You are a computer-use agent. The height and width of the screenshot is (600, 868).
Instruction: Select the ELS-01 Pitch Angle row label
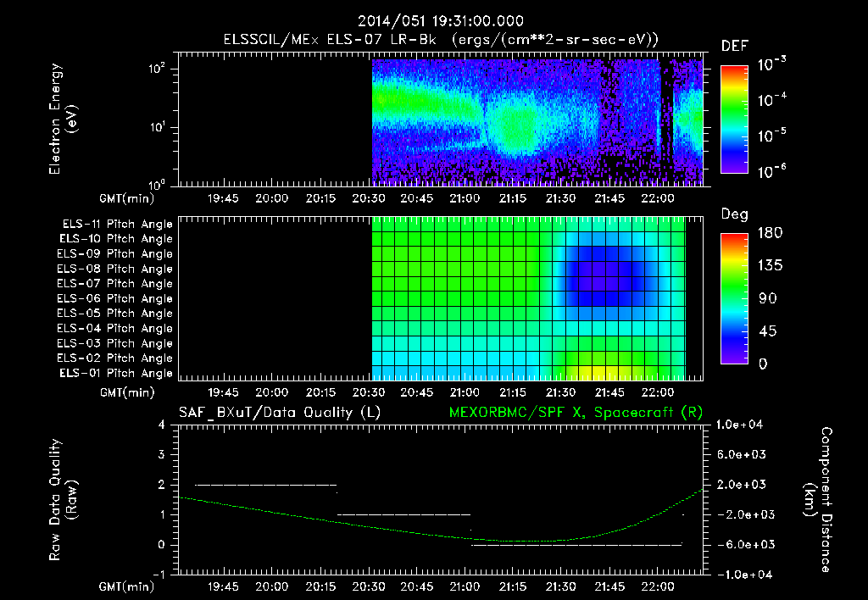[116, 374]
